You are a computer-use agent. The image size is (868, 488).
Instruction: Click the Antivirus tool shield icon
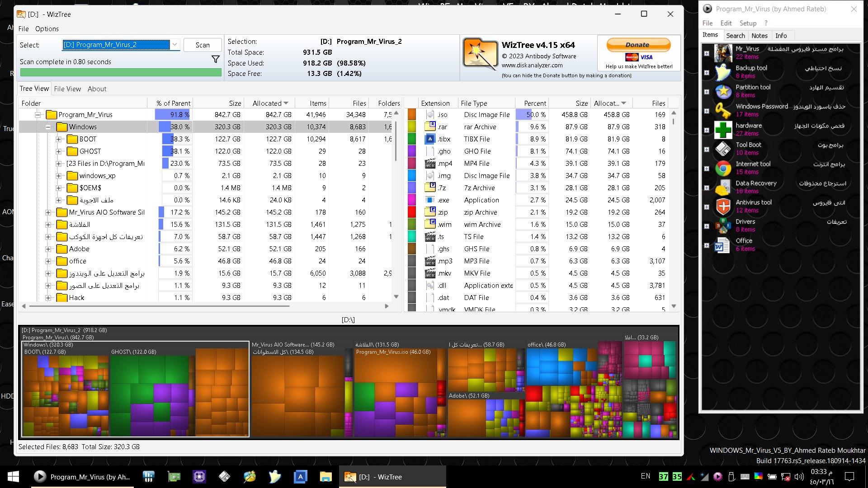pos(723,207)
